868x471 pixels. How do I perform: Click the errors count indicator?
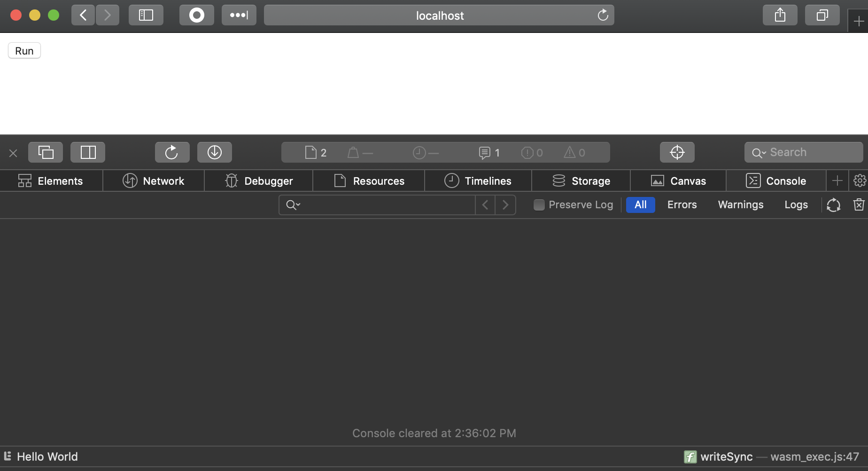(532, 152)
